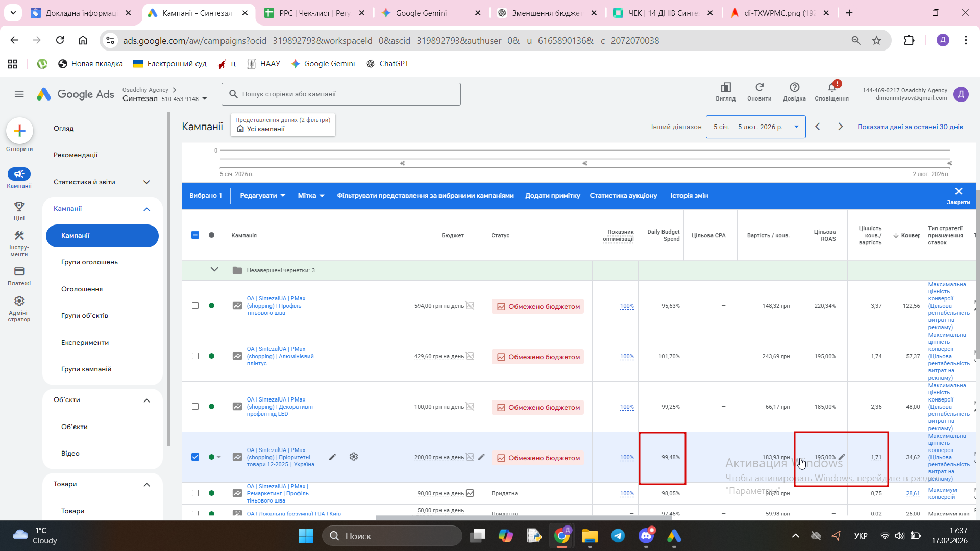Uncheck the selected Пріоритетні товари campaign checkbox
Image resolution: width=980 pixels, height=551 pixels.
point(195,457)
